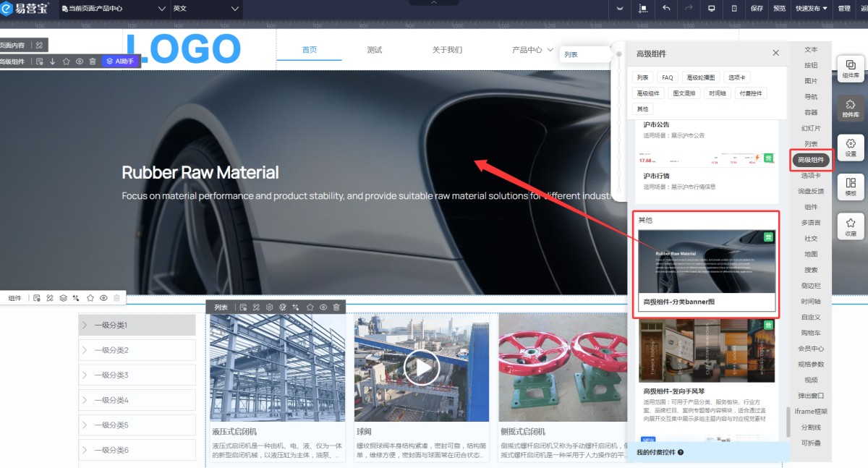868x468 pixels.
Task: Open the 模板 templates sidebar button
Action: (x=851, y=187)
